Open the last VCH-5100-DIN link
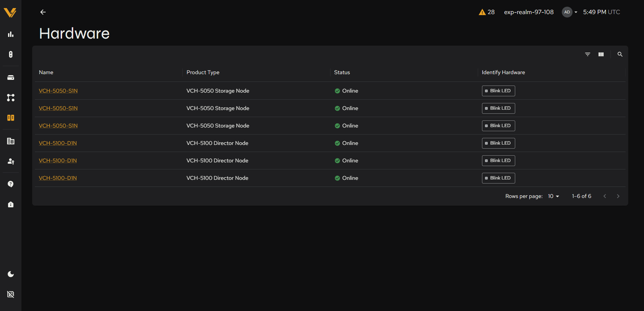Image resolution: width=644 pixels, height=311 pixels. tap(58, 178)
